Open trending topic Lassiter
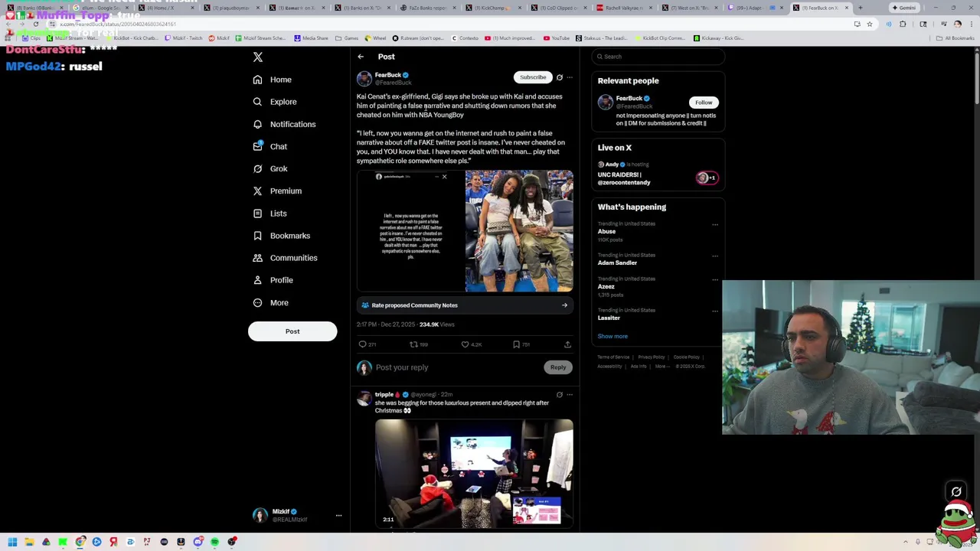 point(609,318)
